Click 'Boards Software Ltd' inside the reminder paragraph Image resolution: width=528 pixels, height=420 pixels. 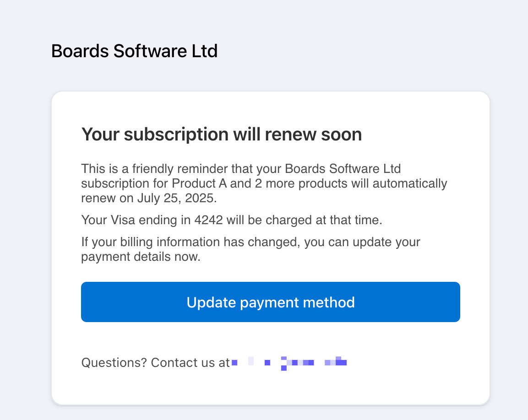pyautogui.click(x=343, y=169)
